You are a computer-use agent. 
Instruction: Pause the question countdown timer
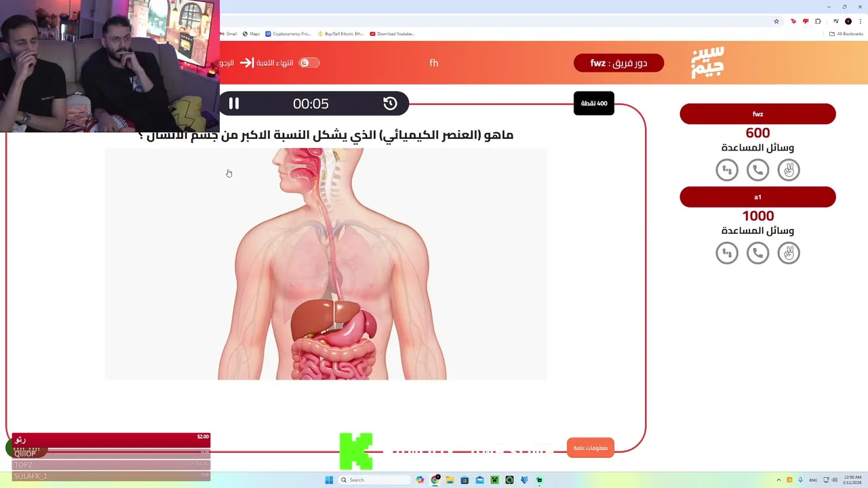(233, 104)
